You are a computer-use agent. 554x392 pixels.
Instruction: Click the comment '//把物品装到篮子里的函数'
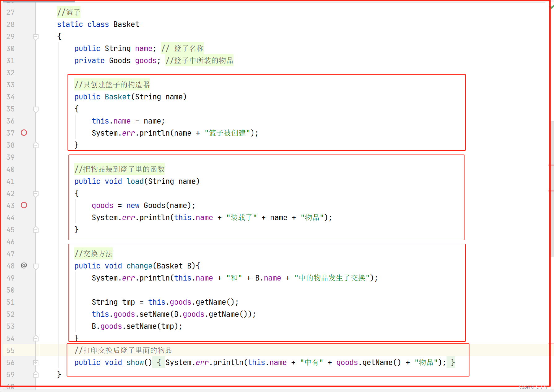click(120, 169)
